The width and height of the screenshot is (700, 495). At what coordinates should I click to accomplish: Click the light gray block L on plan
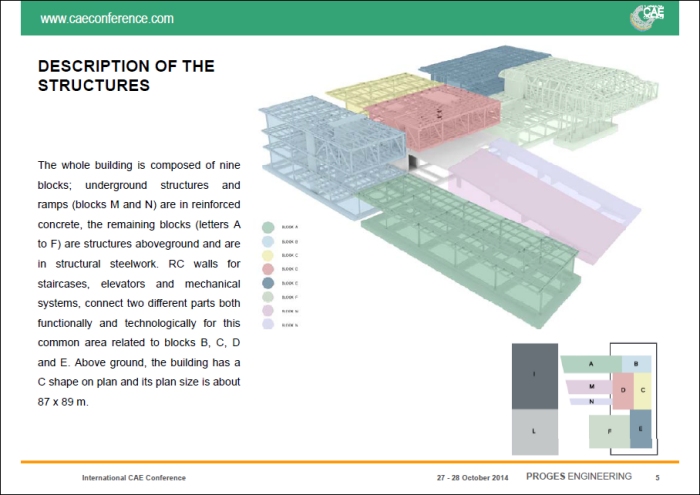[x=535, y=431]
